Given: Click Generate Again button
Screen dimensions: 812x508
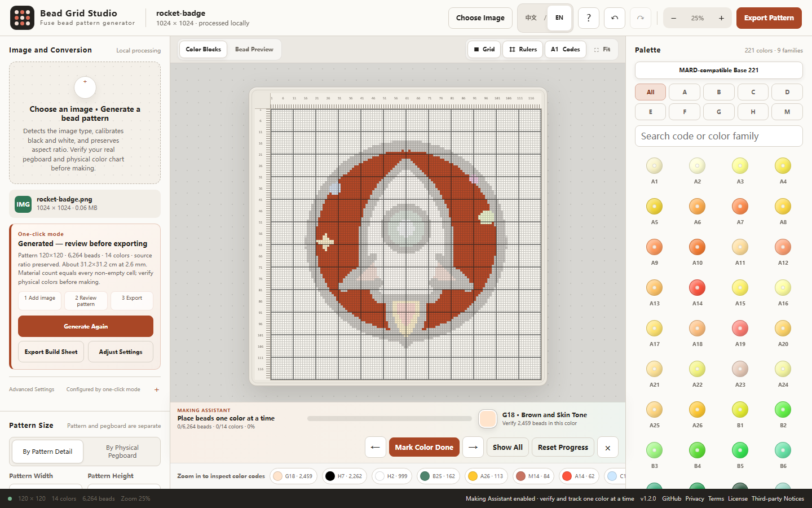Looking at the screenshot, I should [86, 326].
